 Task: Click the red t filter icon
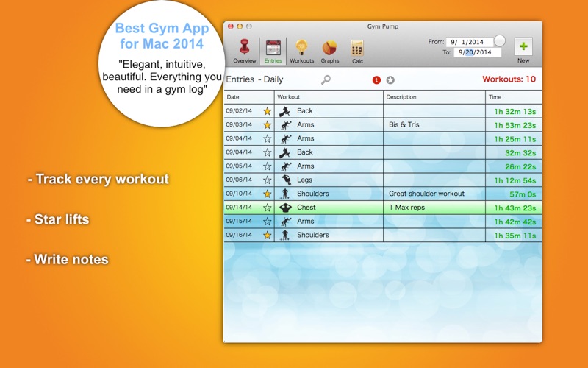point(376,80)
